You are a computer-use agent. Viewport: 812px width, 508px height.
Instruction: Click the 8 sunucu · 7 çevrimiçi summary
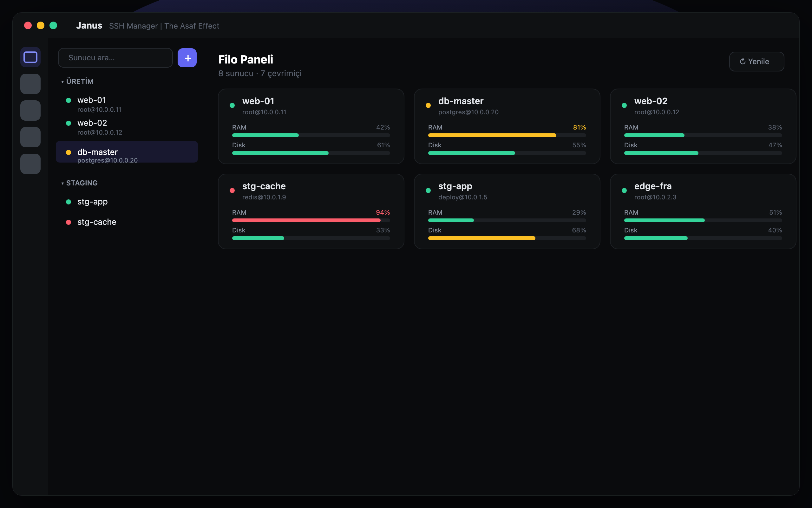260,73
